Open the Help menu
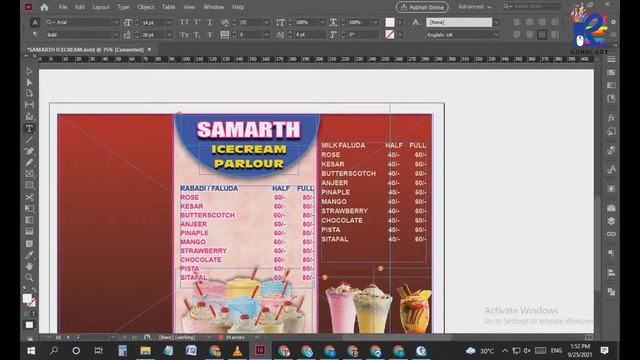This screenshot has width=640, height=360. [x=238, y=7]
